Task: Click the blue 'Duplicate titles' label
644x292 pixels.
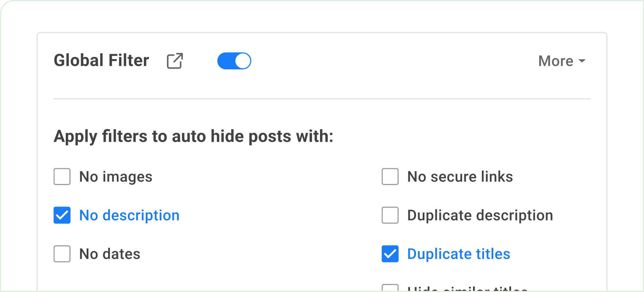Action: (458, 254)
